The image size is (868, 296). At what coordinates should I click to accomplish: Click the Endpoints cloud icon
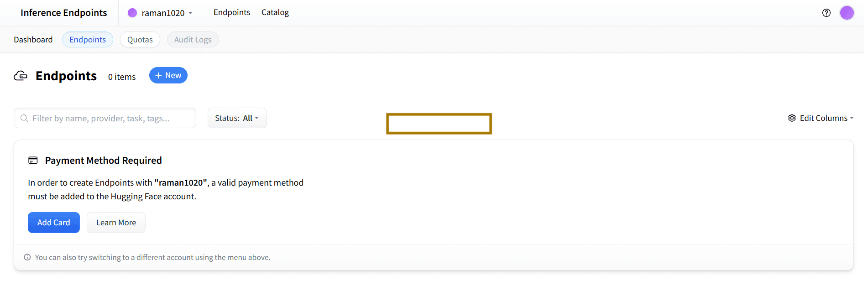pyautogui.click(x=21, y=76)
